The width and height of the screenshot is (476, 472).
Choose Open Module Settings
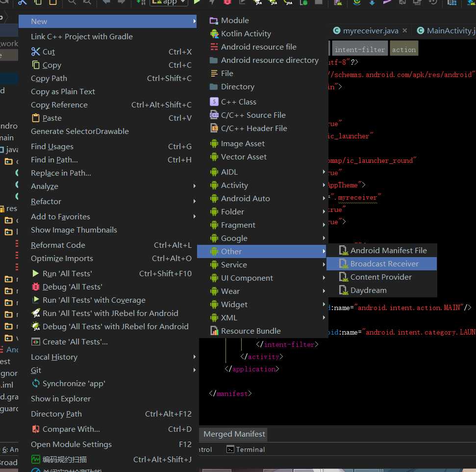[x=107, y=444]
